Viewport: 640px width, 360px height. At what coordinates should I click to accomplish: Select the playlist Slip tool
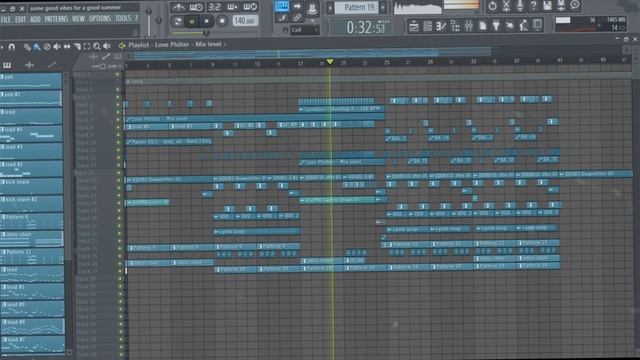pos(67,47)
